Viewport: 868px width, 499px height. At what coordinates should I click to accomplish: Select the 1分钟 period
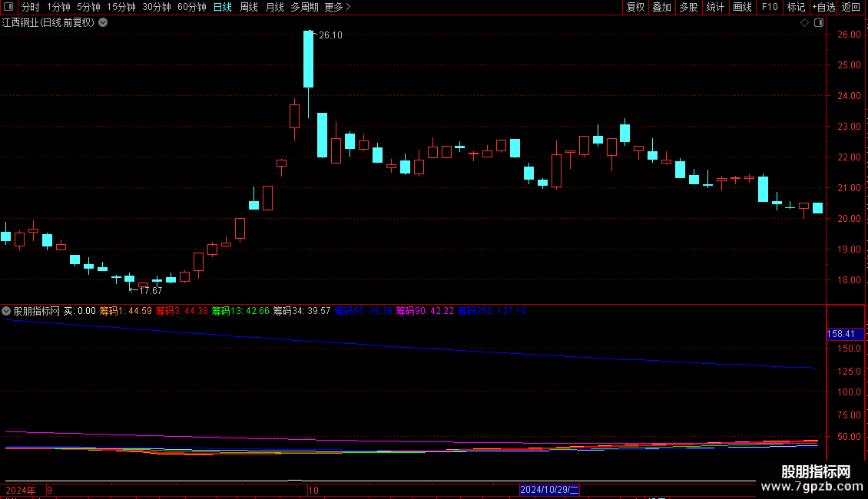click(58, 7)
